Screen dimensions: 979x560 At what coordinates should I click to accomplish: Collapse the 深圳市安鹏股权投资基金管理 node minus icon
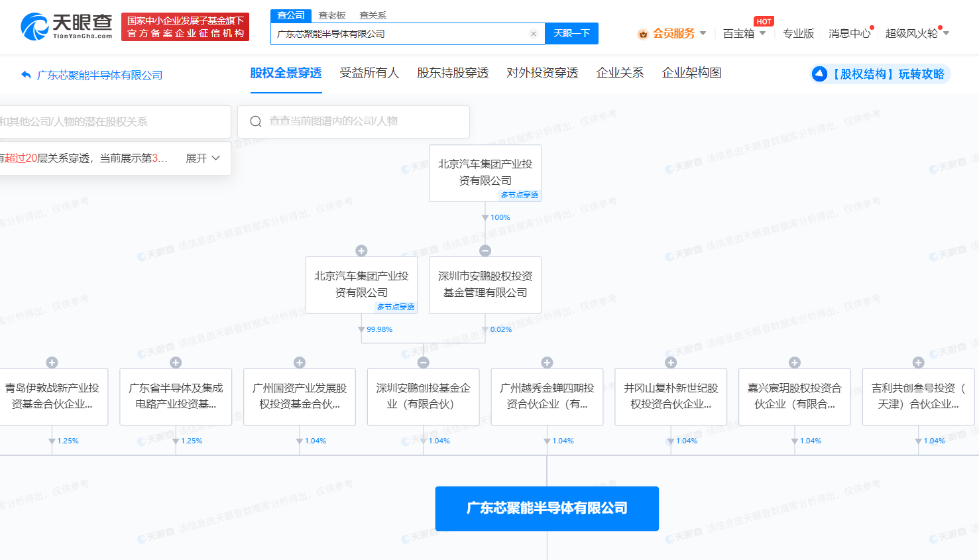click(485, 251)
